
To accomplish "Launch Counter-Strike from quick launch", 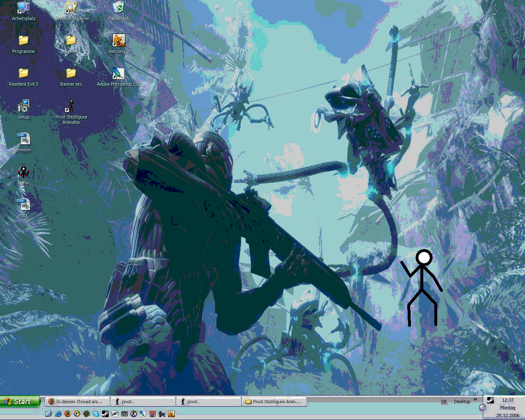I will click(134, 414).
